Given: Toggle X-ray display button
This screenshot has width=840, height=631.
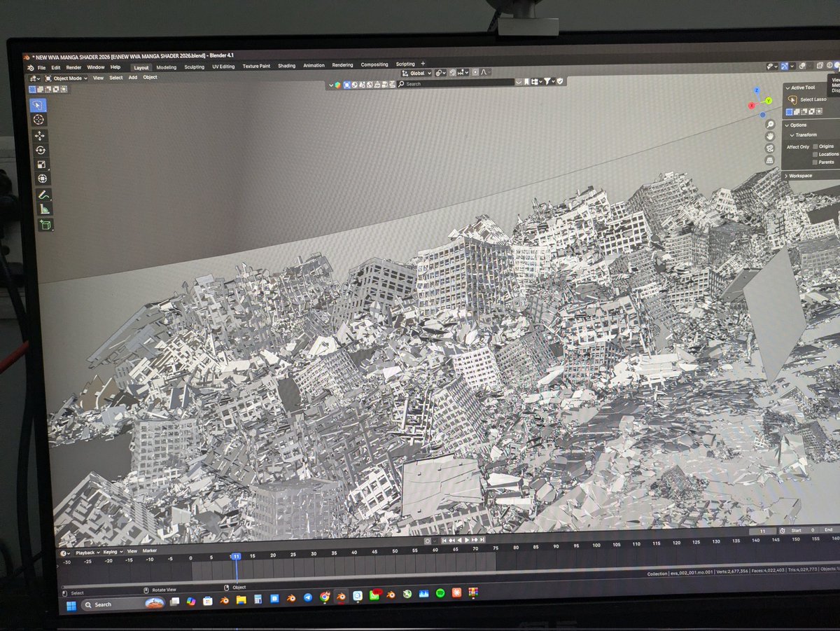Looking at the screenshot, I should 820,66.
